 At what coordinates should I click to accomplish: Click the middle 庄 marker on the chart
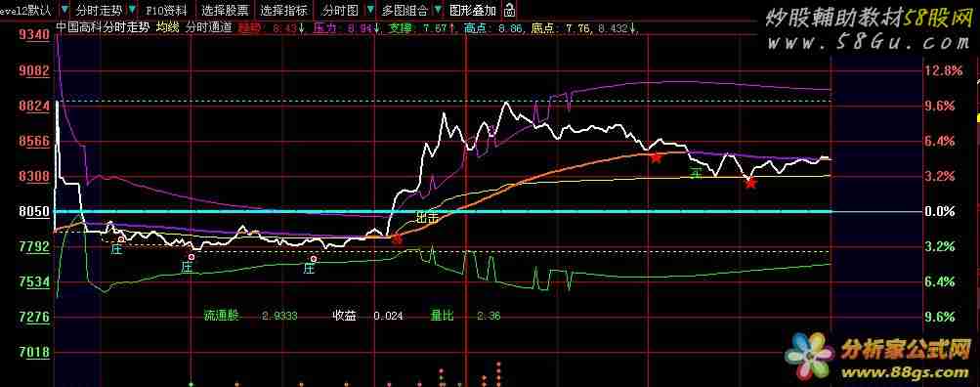(x=187, y=267)
